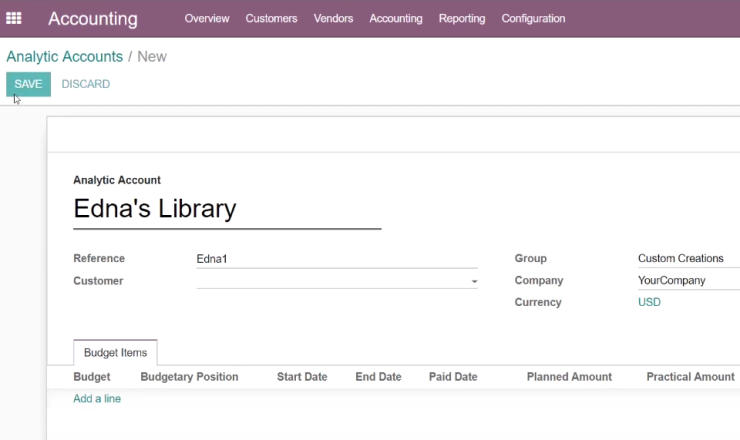Go back to Analytic Accounts breadcrumb

(x=65, y=57)
